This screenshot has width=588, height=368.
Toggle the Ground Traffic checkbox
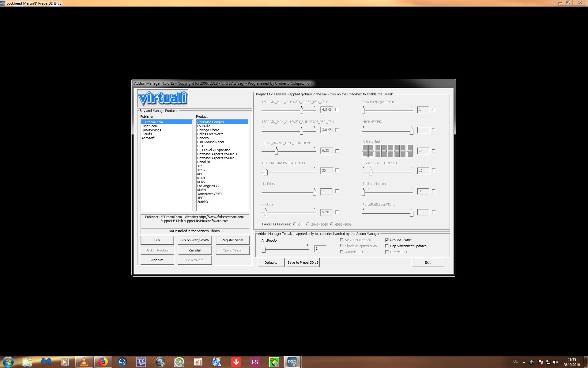pyautogui.click(x=387, y=240)
